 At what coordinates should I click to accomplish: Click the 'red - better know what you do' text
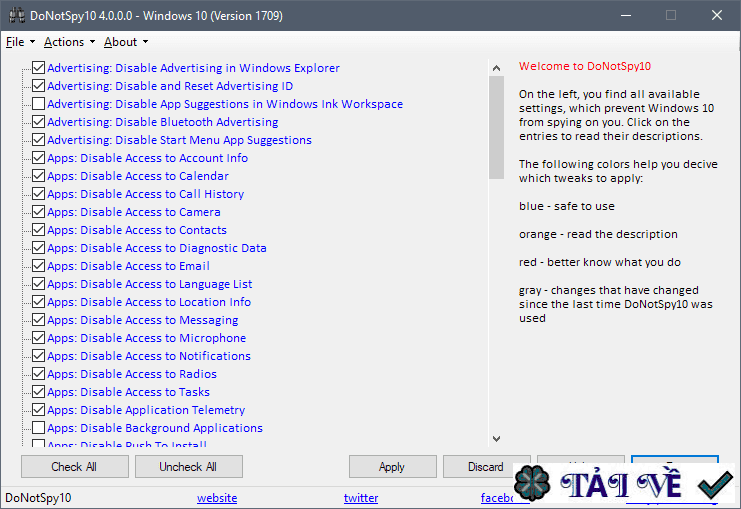tap(600, 262)
